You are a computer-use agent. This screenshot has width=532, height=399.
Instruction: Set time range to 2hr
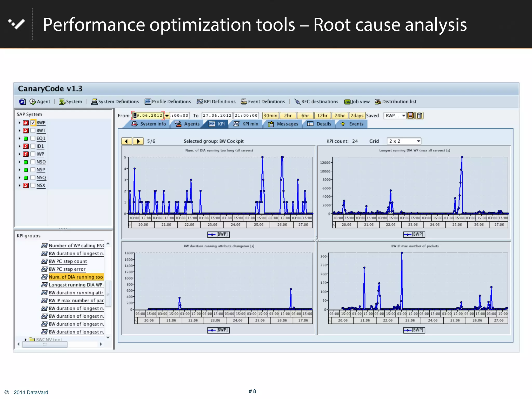tap(288, 116)
